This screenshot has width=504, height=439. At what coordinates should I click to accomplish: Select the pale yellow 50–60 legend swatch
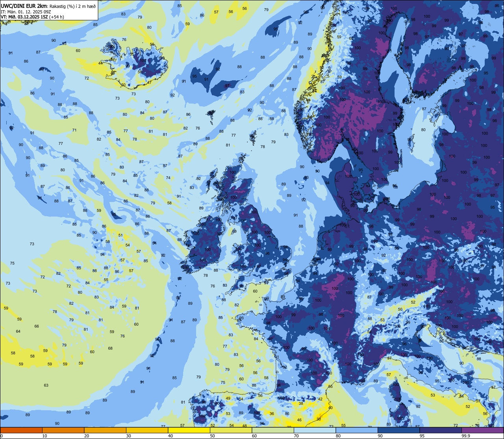(231, 430)
